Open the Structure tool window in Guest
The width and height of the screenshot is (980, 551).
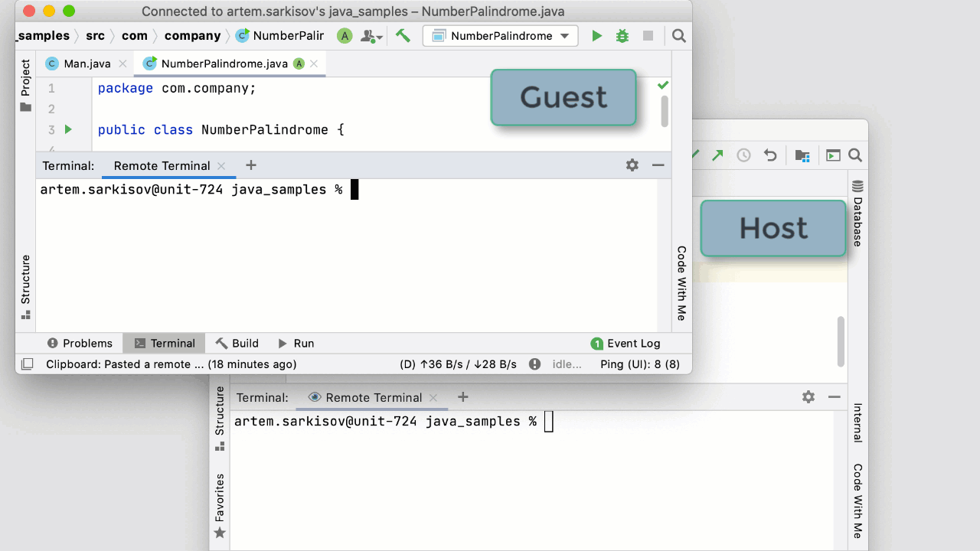pyautogui.click(x=26, y=287)
